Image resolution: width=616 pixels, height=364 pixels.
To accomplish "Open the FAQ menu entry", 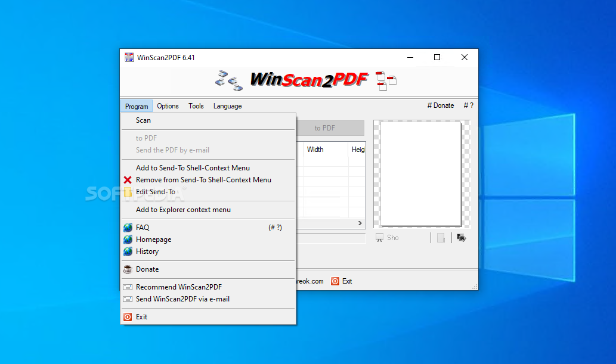I will (208, 228).
